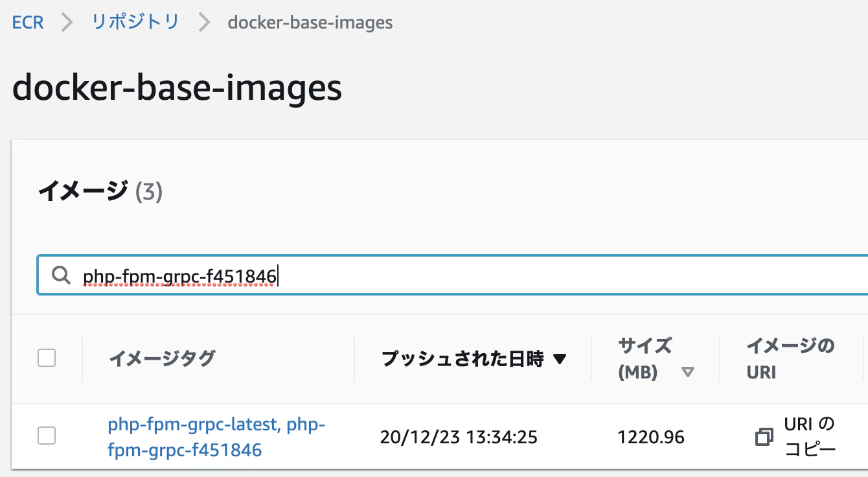Click the イメージ (3) section heading
Viewport: 868px width, 477px height.
(100, 192)
